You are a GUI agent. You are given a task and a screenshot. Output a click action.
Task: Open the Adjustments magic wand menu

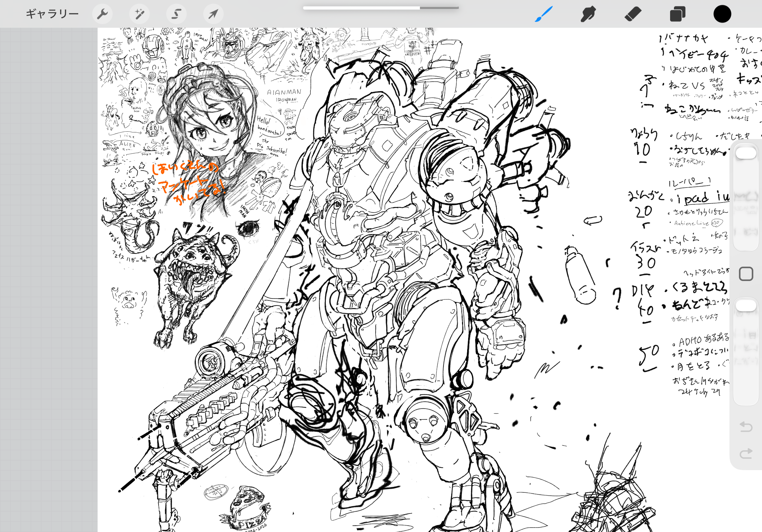click(x=139, y=14)
